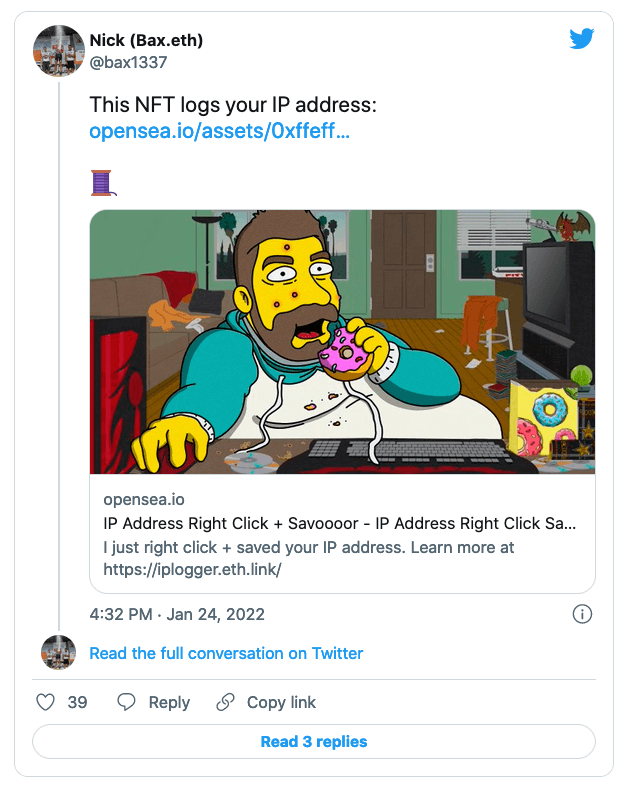Open the info circle icon
The height and width of the screenshot is (789, 625).
tap(583, 614)
